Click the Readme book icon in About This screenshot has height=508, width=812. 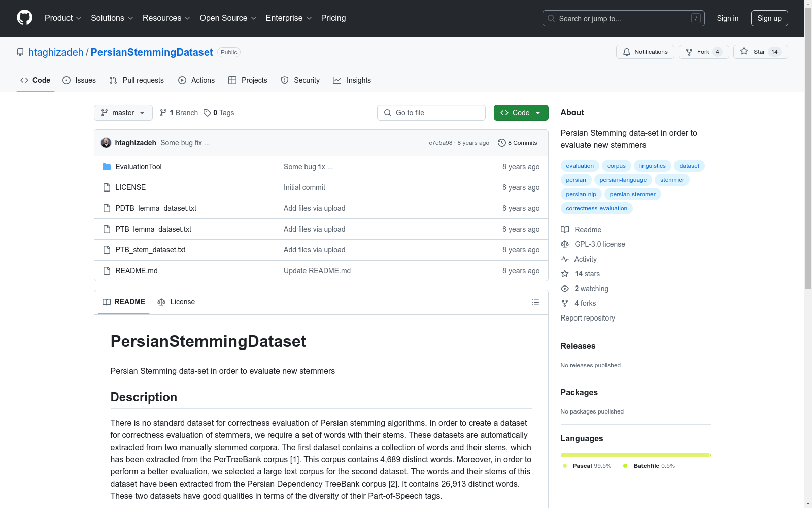point(565,230)
